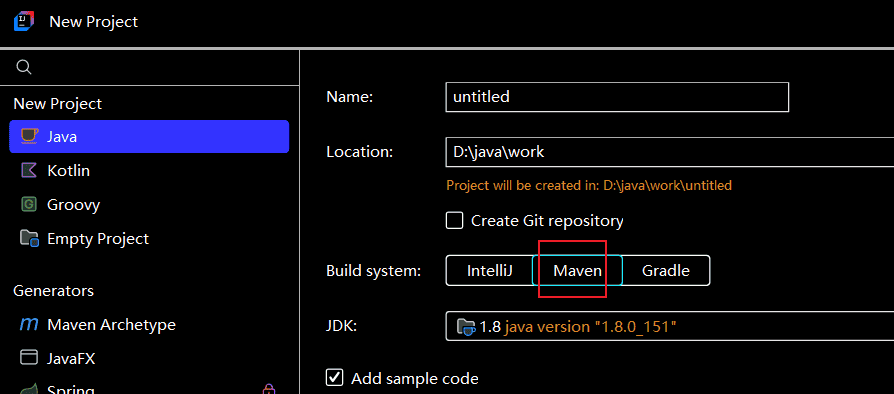Focus the project Name field

pyautogui.click(x=617, y=97)
